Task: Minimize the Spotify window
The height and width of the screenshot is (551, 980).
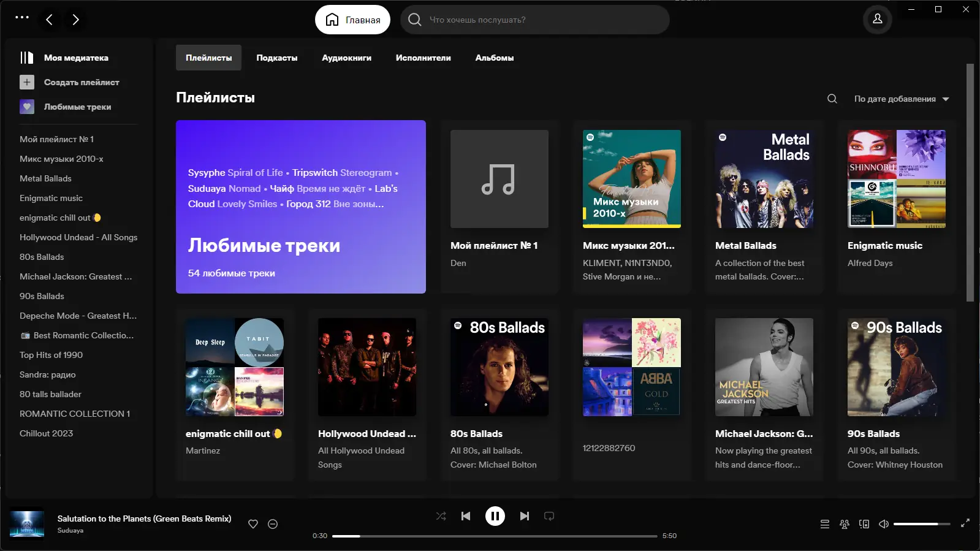Action: pyautogui.click(x=911, y=9)
